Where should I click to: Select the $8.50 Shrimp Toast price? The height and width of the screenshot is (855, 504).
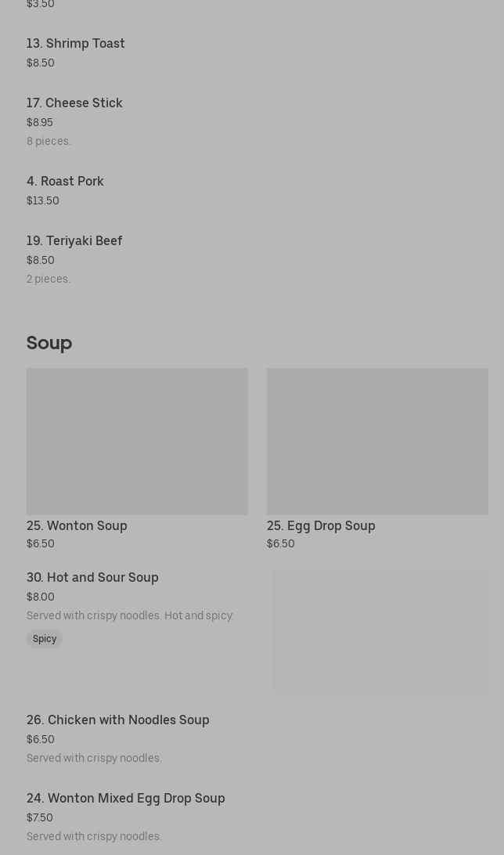pyautogui.click(x=41, y=63)
